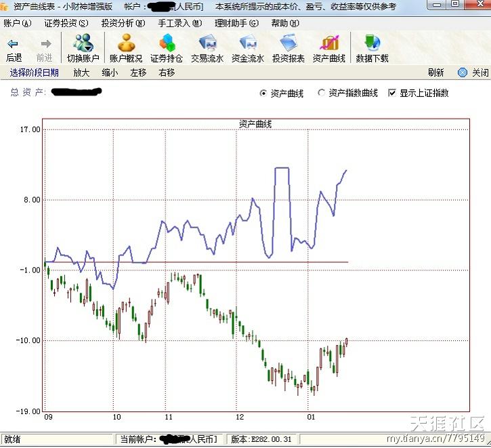Click the 切换账户 switch account icon
491x448 pixels.
coord(83,44)
